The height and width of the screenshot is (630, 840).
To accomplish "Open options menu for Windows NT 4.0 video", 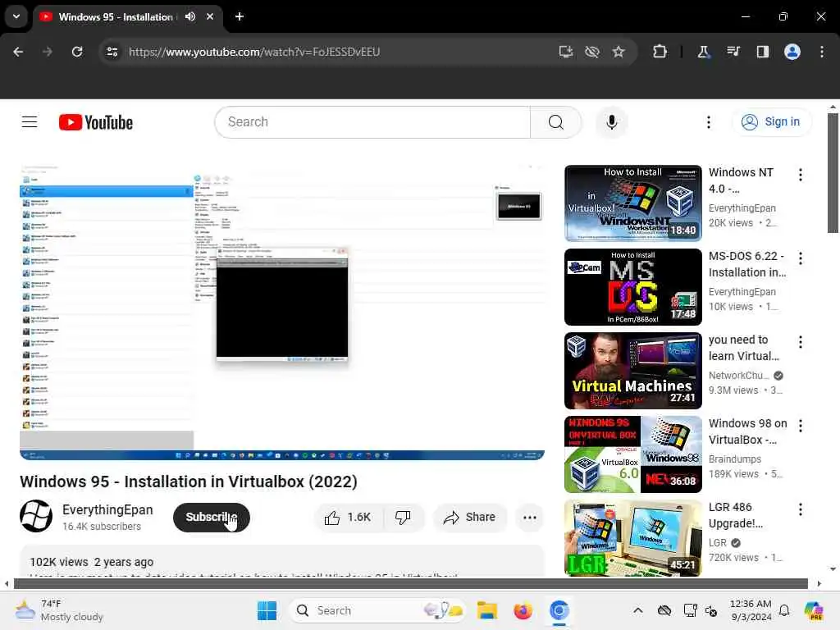I will 801,175.
